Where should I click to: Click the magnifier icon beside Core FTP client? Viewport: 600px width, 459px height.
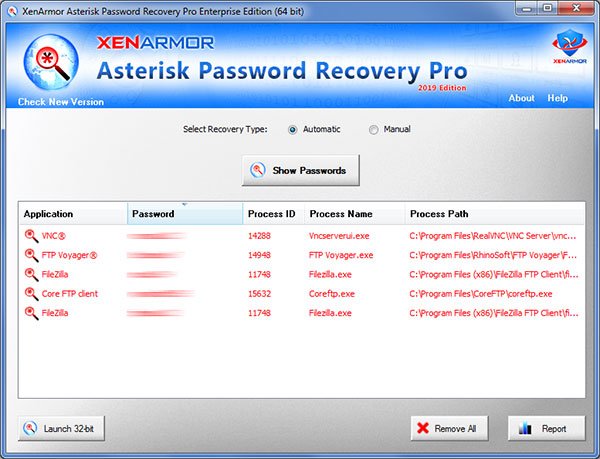pos(31,294)
